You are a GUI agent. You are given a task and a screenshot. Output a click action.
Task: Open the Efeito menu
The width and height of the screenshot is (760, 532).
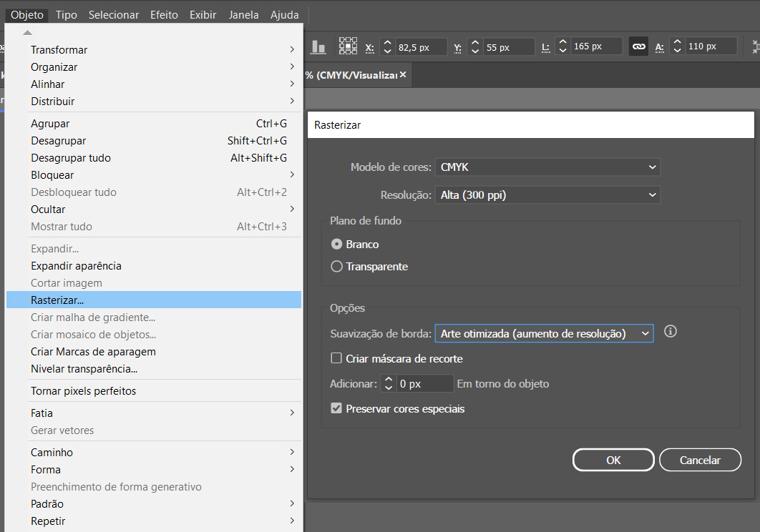pyautogui.click(x=164, y=15)
